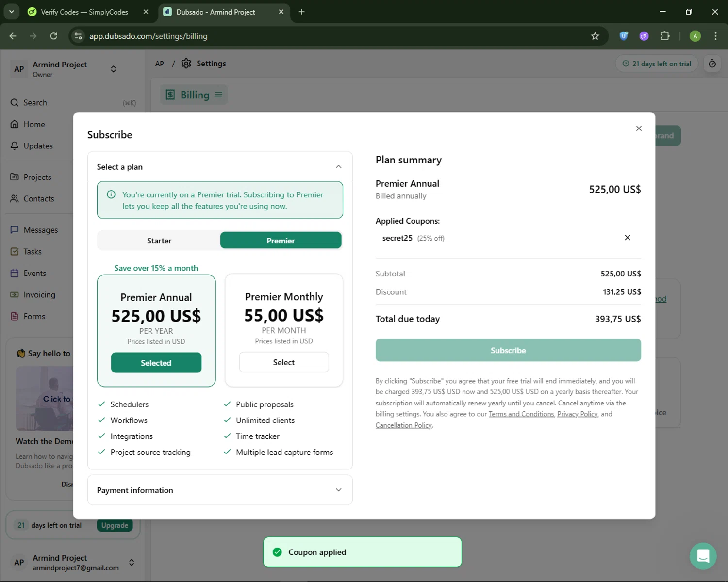Click the Say hello to banner icon
Image resolution: width=728 pixels, height=582 pixels.
21,353
